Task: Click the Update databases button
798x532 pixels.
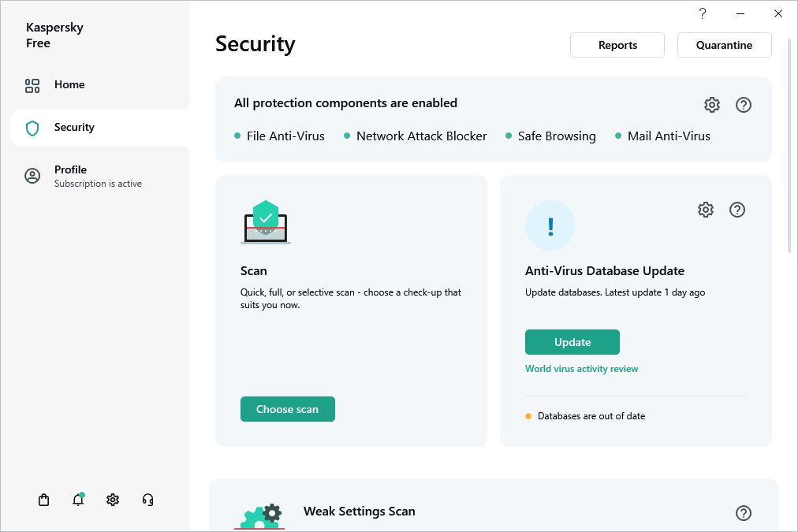Action: (x=572, y=342)
